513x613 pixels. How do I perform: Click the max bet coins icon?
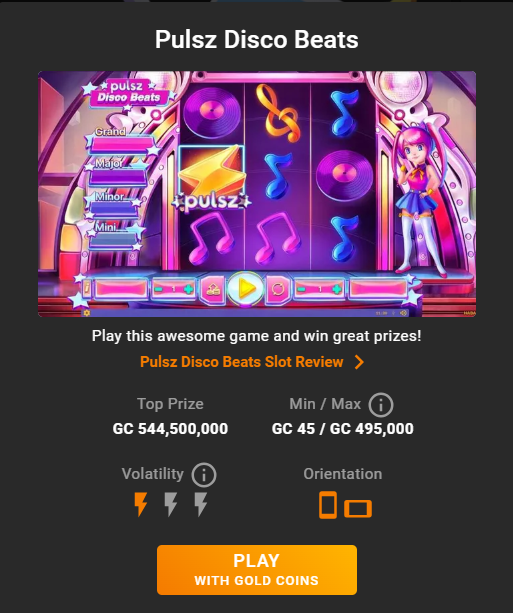[213, 289]
